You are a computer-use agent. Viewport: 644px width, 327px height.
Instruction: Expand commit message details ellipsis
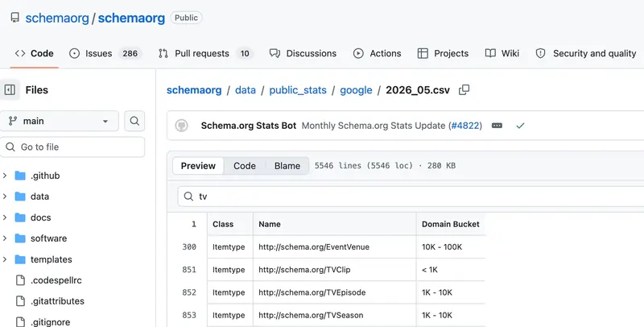tap(497, 126)
